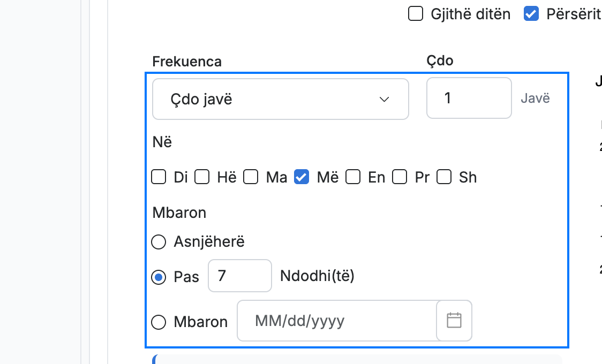Image resolution: width=602 pixels, height=364 pixels.
Task: Enable the Gjithë ditën checkbox
Action: point(416,14)
